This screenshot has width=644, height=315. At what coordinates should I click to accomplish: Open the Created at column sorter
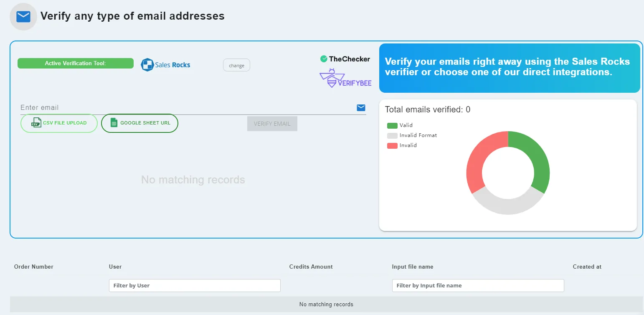(x=586, y=267)
